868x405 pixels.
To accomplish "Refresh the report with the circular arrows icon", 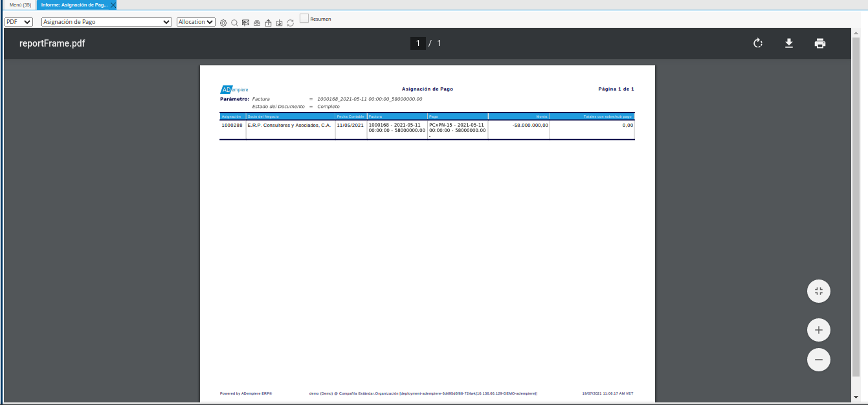I will click(290, 22).
